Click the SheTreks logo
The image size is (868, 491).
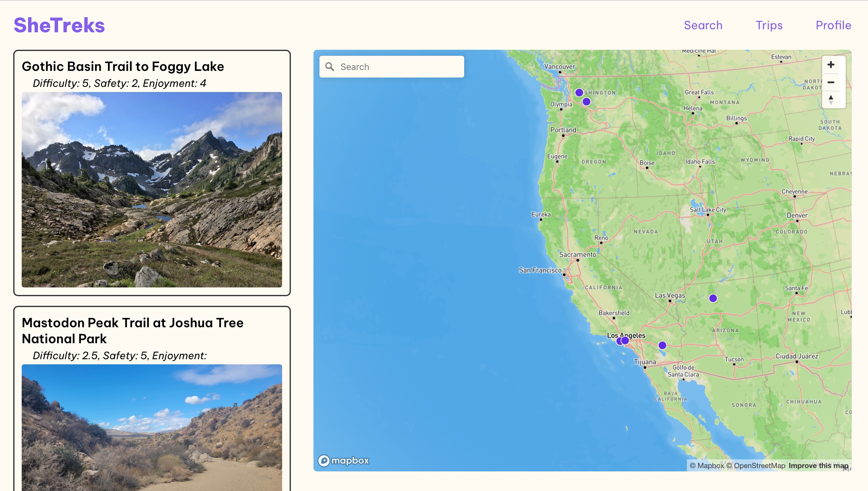click(x=59, y=25)
